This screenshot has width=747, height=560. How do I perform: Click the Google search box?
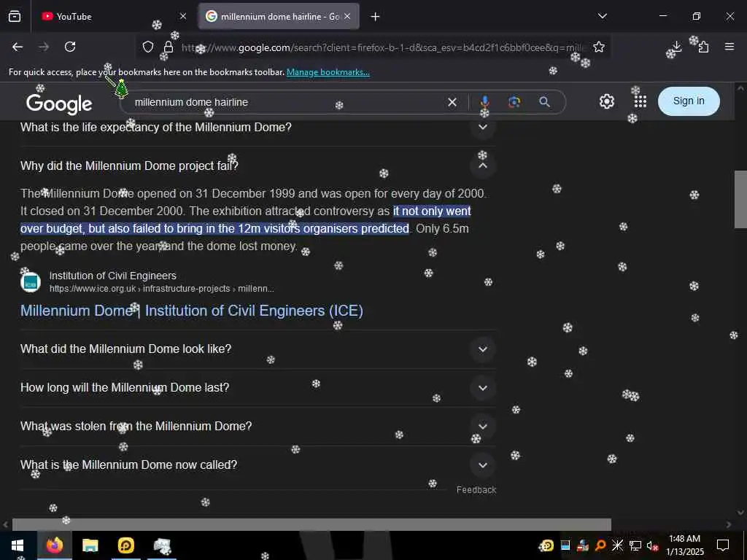click(286, 102)
